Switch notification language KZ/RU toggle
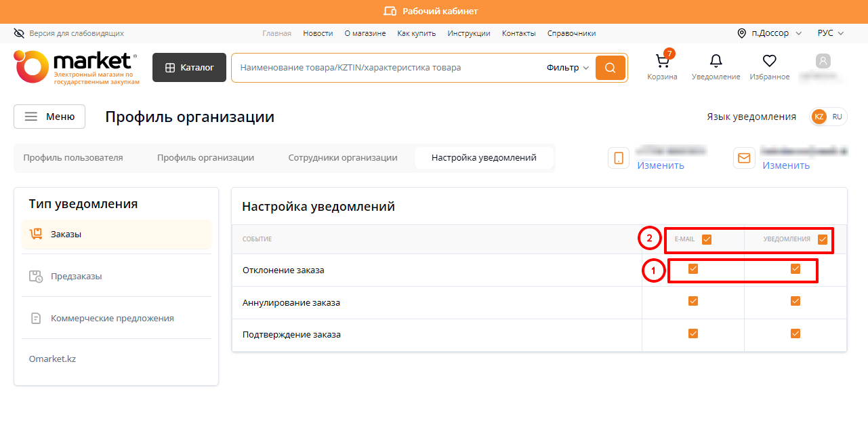868x425 pixels. point(828,117)
